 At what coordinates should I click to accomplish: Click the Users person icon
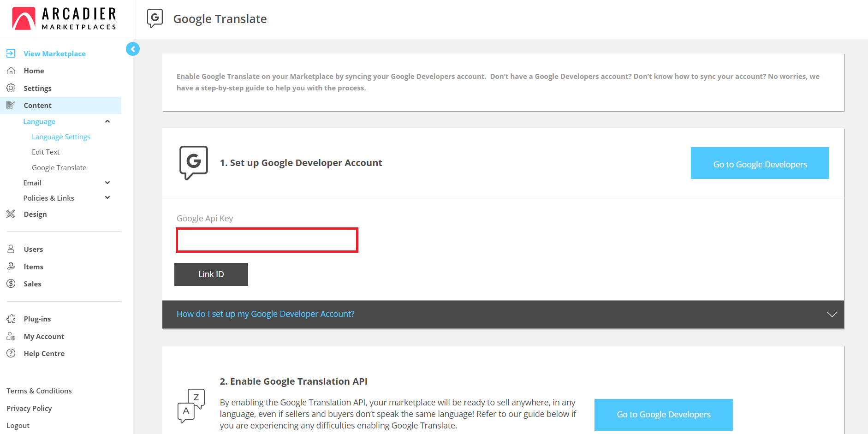[11, 249]
